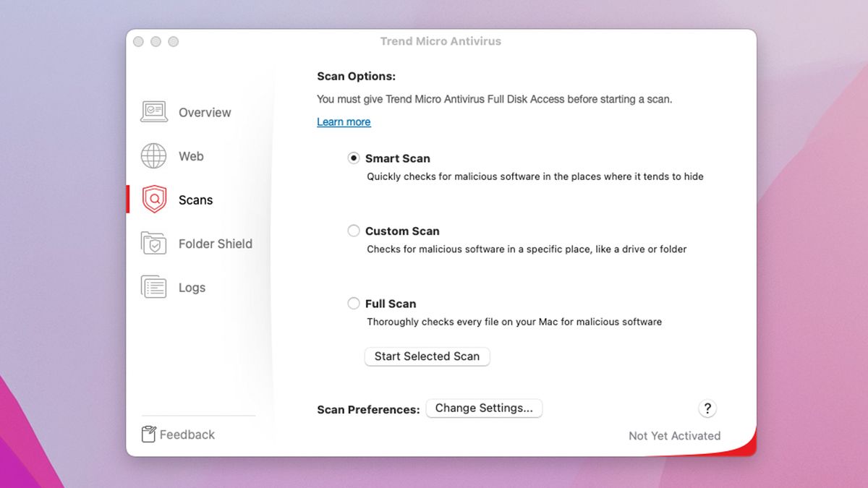Screen dimensions: 868x488
Task: Follow the Learn more link
Action: (344, 122)
